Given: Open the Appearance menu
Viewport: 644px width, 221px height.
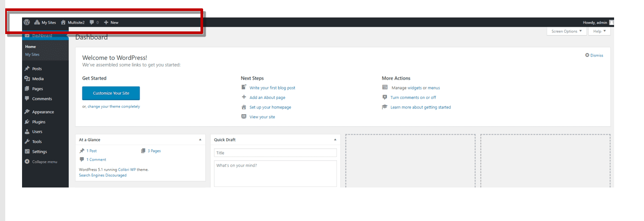Looking at the screenshot, I should tap(43, 112).
